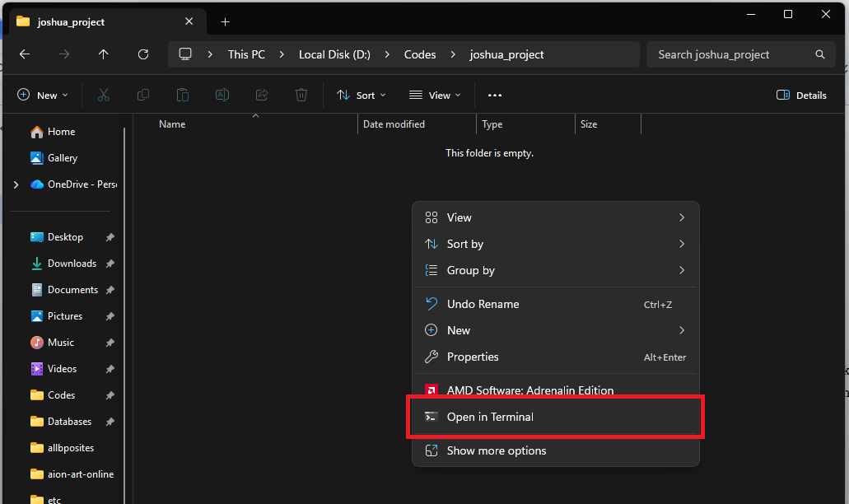Open the View dropdown in toolbar
Viewport: 849px width, 504px height.
(435, 96)
